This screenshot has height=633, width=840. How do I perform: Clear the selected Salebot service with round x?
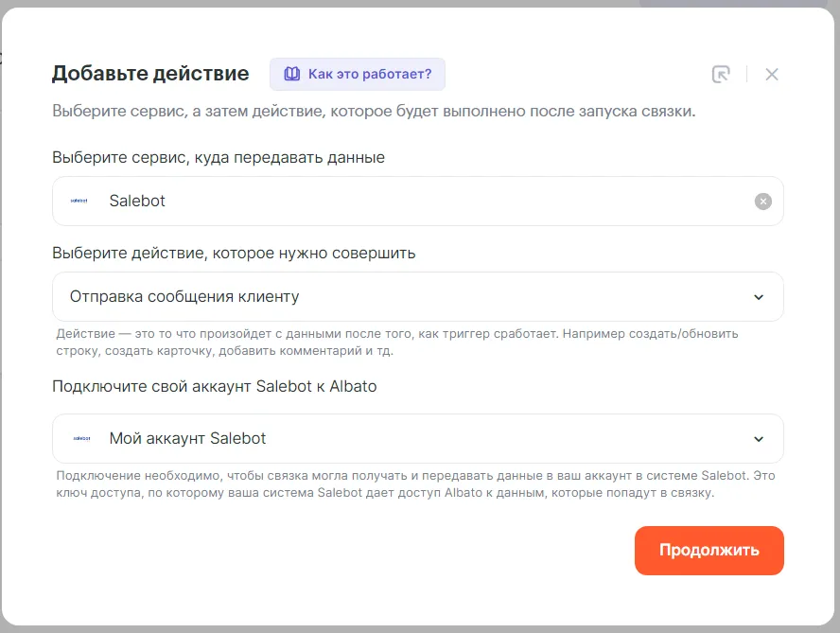click(763, 202)
